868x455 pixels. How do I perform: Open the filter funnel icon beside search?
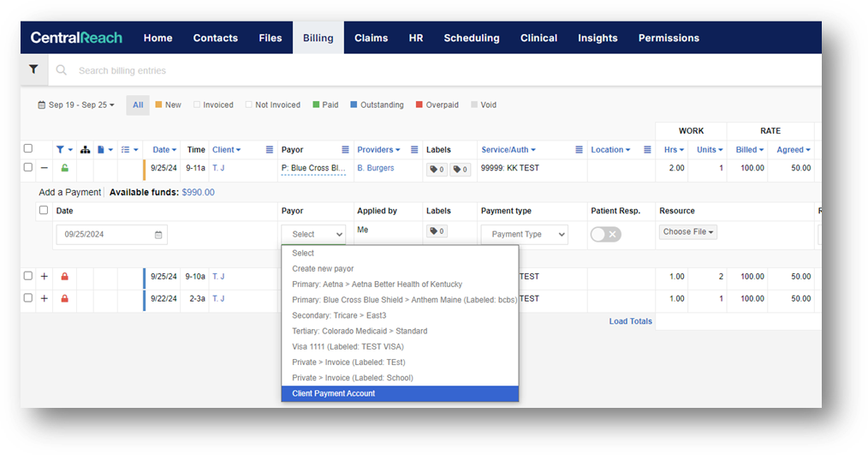33,69
